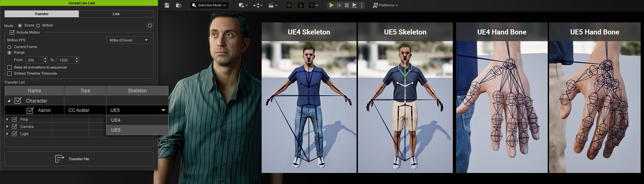This screenshot has width=644, height=184.
Task: Click the Eject play-with-bar button
Action: pos(354,5)
